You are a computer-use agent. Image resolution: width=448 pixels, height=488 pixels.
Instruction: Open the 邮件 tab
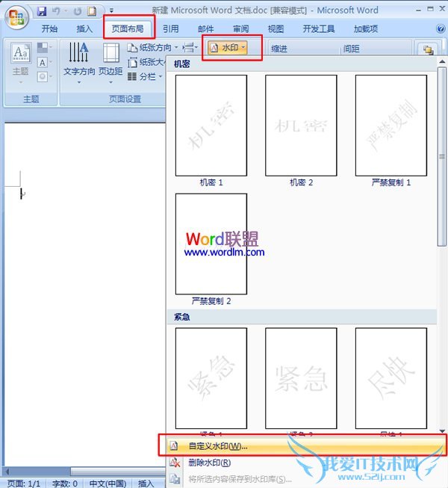[x=205, y=29]
